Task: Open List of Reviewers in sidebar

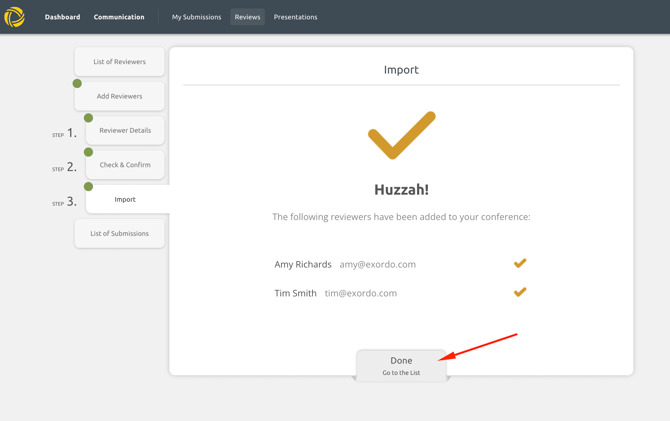Action: point(119,62)
